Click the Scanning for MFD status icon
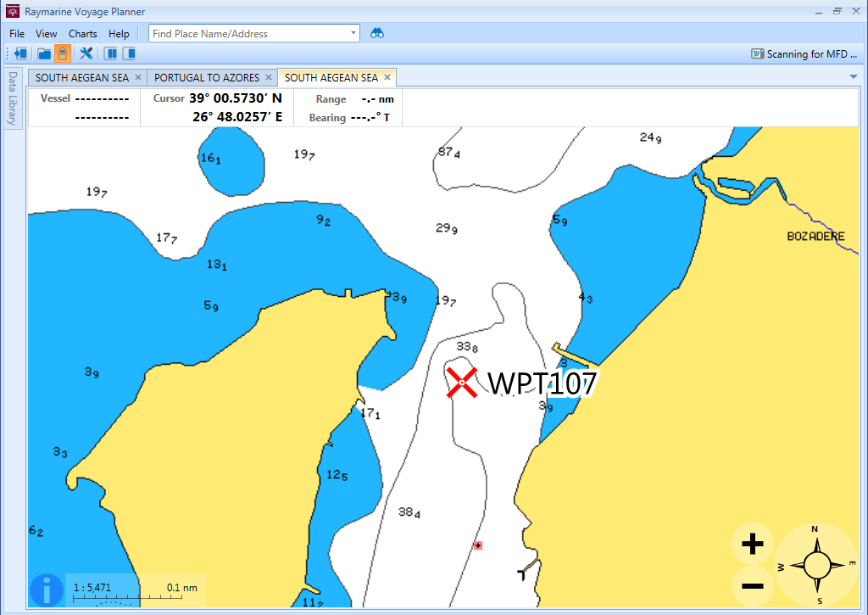 point(757,53)
